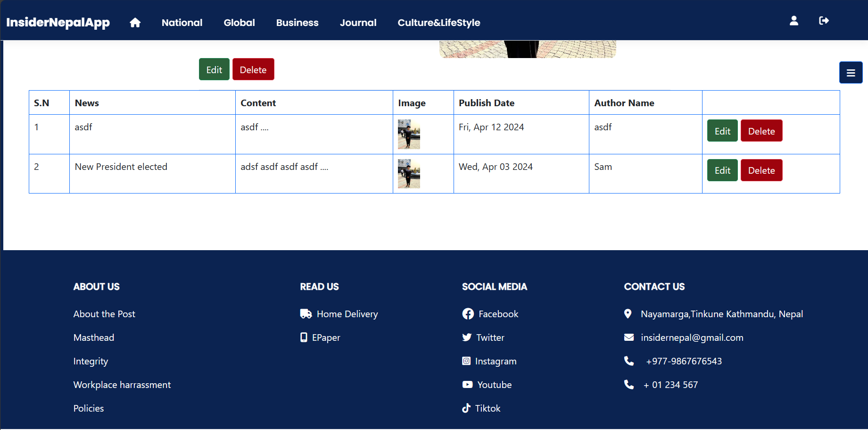Viewport: 868px width, 430px height.
Task: Click the Twitter bird icon
Action: tap(467, 337)
